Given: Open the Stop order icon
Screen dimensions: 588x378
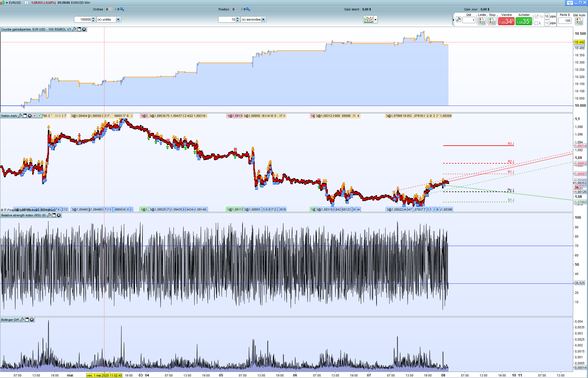Looking at the screenshot, I should pyautogui.click(x=492, y=21).
